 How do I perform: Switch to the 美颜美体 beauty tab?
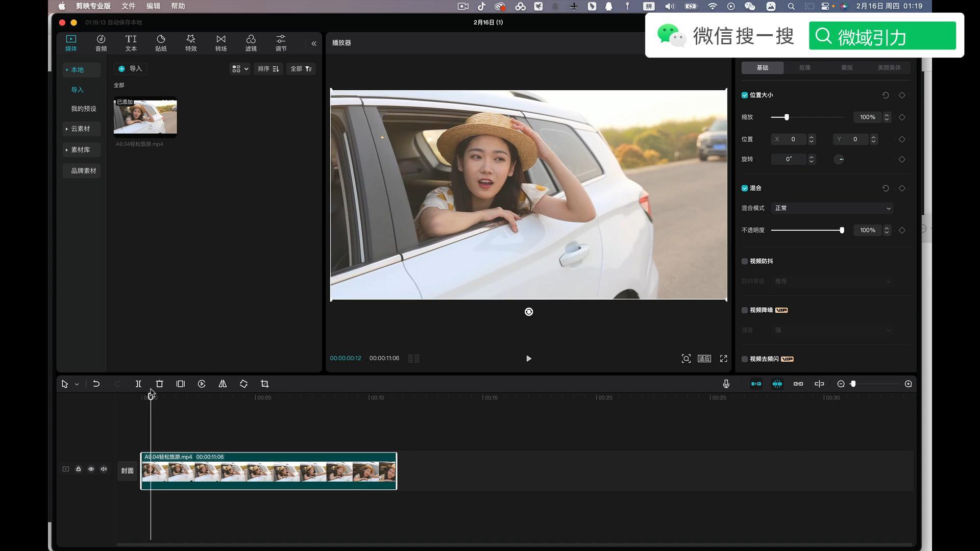coord(889,67)
